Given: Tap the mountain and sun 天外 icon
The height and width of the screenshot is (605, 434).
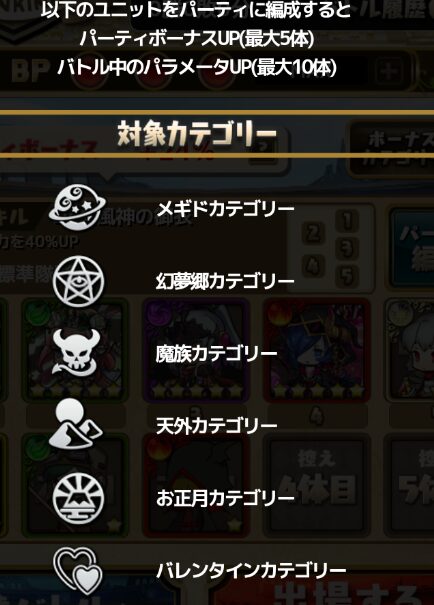Looking at the screenshot, I should pos(76,424).
